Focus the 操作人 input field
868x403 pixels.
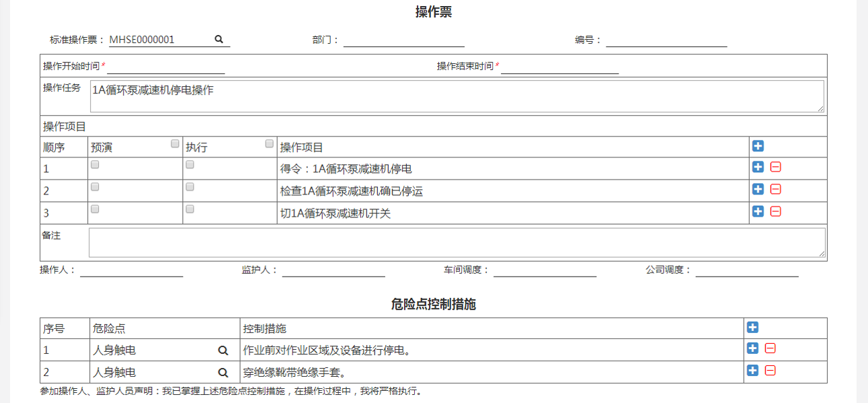click(132, 270)
